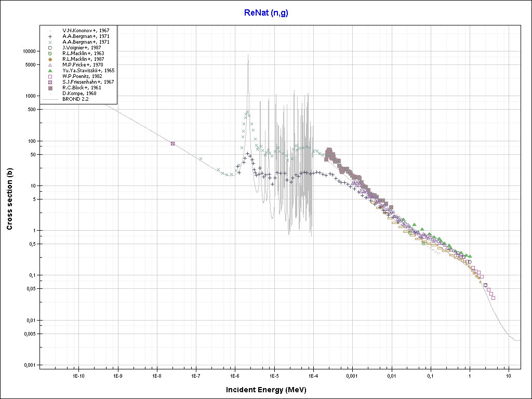
Task: Click the S.J.Friesenhahn data point near 1E-8
Action: pos(172,144)
